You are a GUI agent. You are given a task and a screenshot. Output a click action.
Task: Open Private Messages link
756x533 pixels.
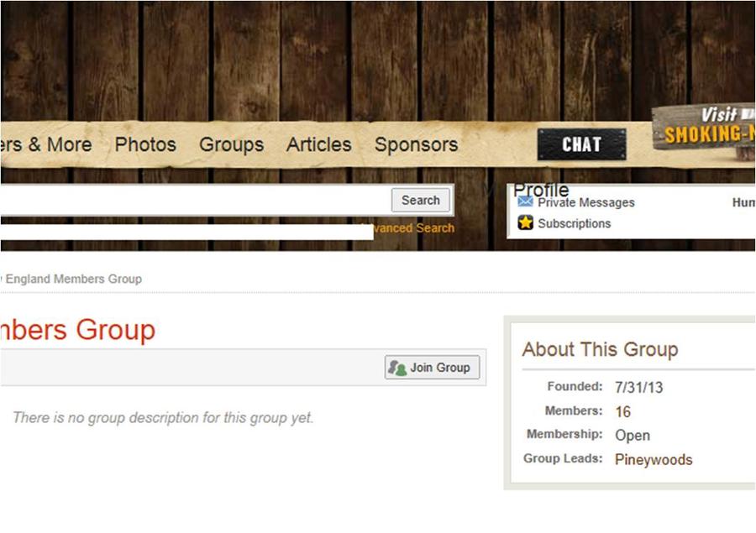pos(585,202)
